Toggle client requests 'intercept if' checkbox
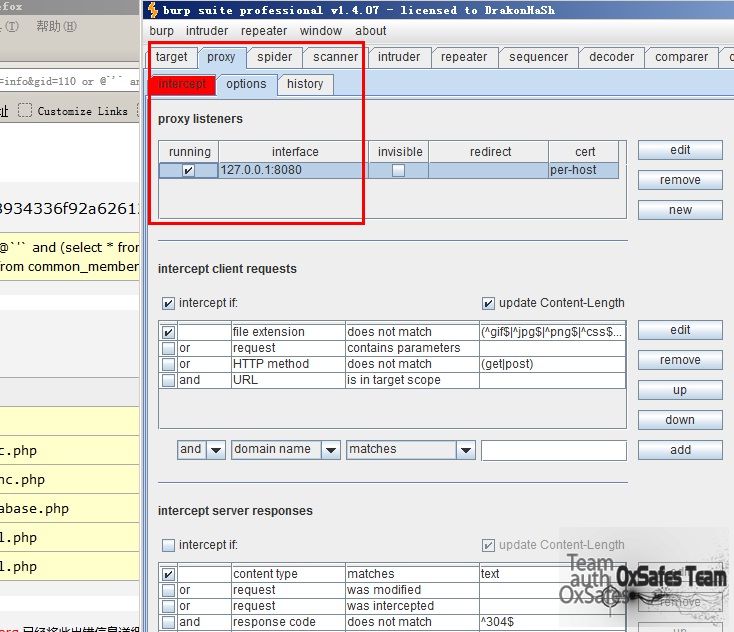 (168, 303)
